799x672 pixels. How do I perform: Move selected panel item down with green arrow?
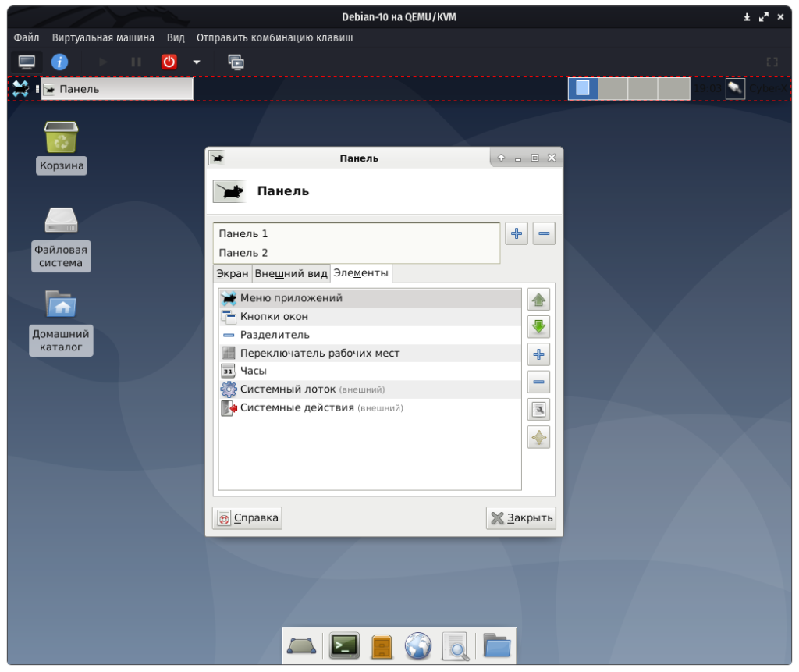(538, 326)
